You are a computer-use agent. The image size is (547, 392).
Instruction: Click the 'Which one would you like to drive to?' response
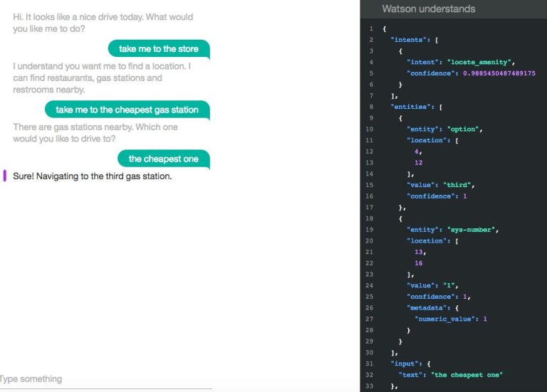click(95, 133)
